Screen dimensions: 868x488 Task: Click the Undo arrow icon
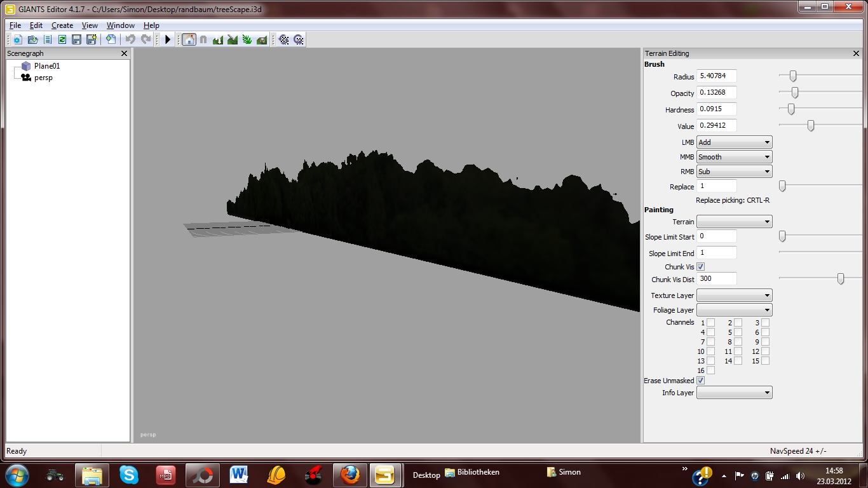(x=130, y=39)
